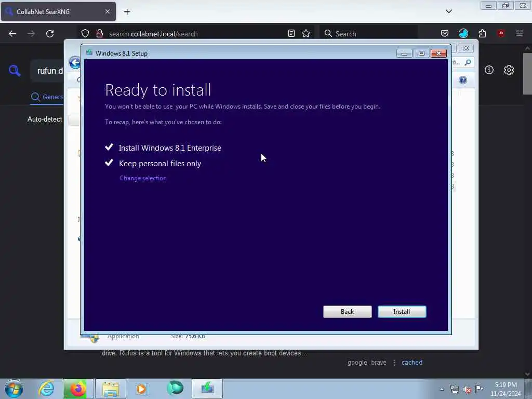Open new tab with plus button
This screenshot has height=399, width=532.
[x=127, y=11]
